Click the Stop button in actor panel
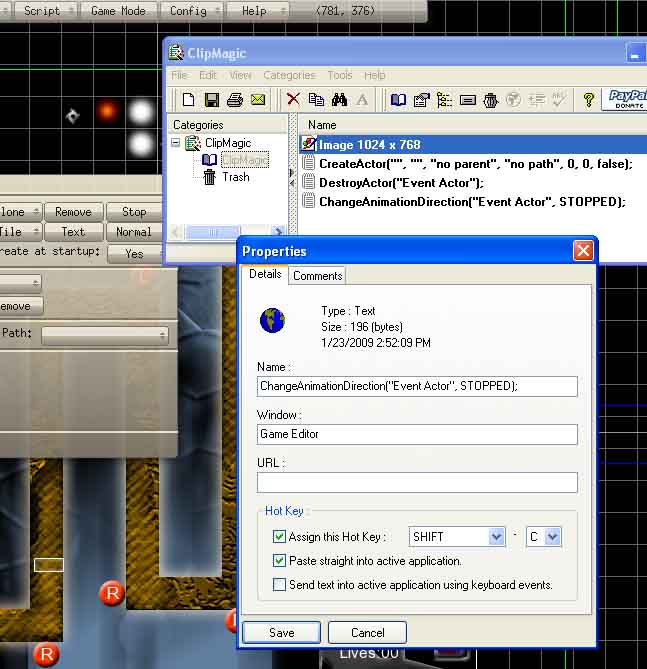This screenshot has width=647, height=669. pos(134,212)
